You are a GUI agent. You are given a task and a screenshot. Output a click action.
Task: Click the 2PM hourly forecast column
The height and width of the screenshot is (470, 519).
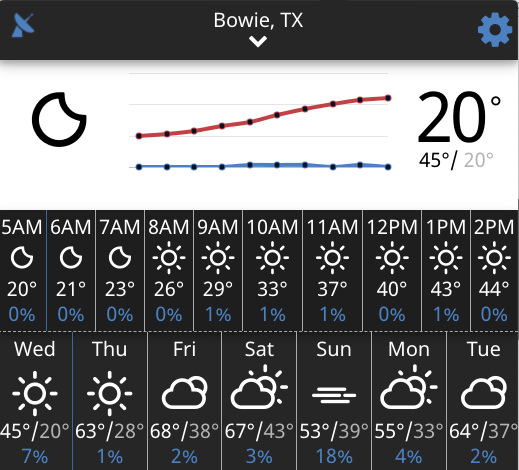[x=494, y=270]
